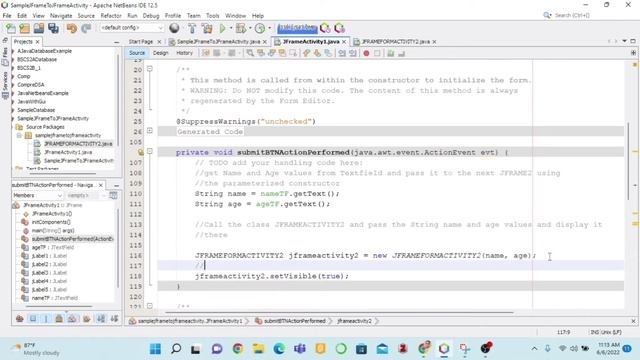
Task: Open the default config dropdown
Action: (131, 28)
